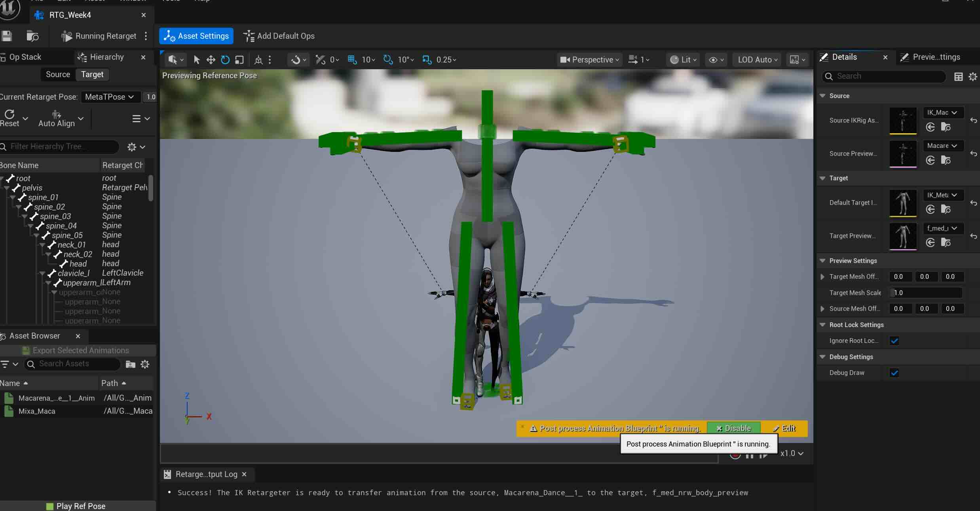Open hierarchy filter settings gear
Screen dimensions: 980x511
tap(132, 147)
